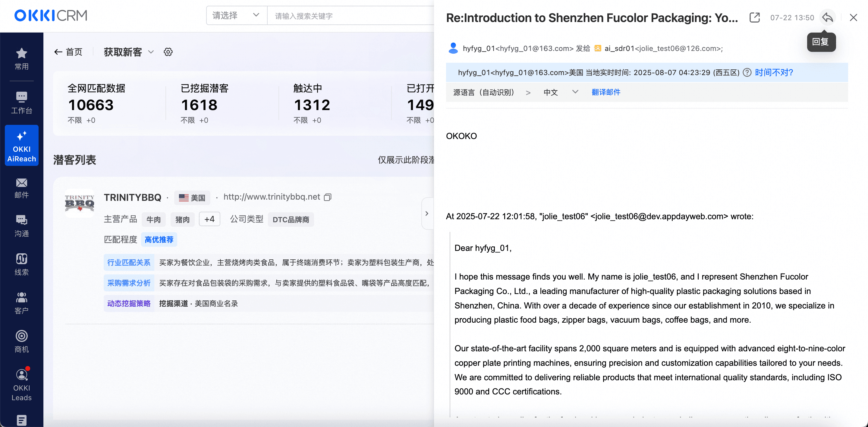Viewport: 868px width, 427px height.
Task: Click the reply arrow icon in email header
Action: click(x=827, y=17)
